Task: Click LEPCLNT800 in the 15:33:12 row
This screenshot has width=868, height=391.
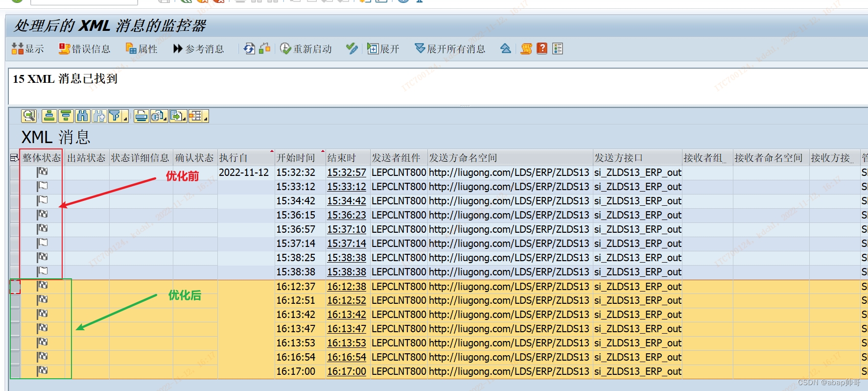Action: [x=399, y=187]
